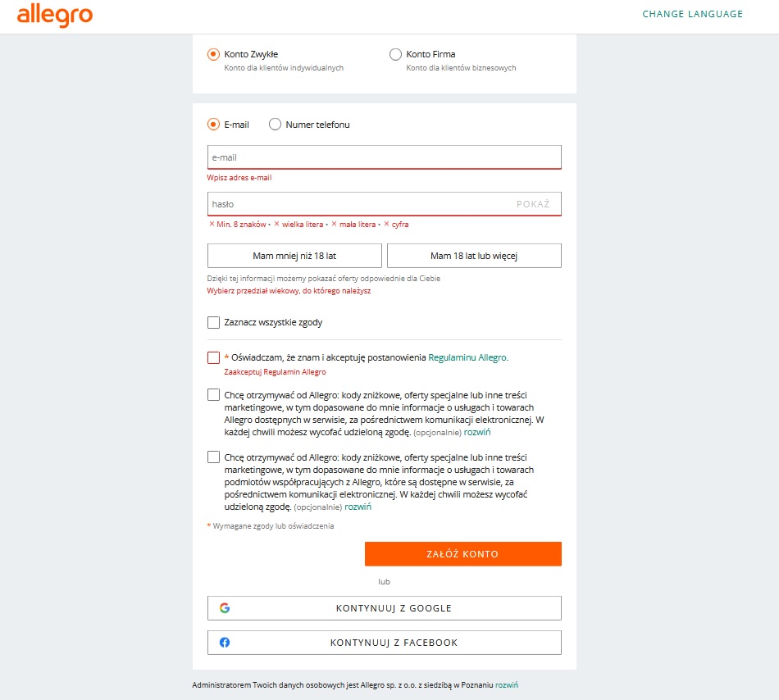
Task: Click the Allegro logo
Action: tap(54, 15)
